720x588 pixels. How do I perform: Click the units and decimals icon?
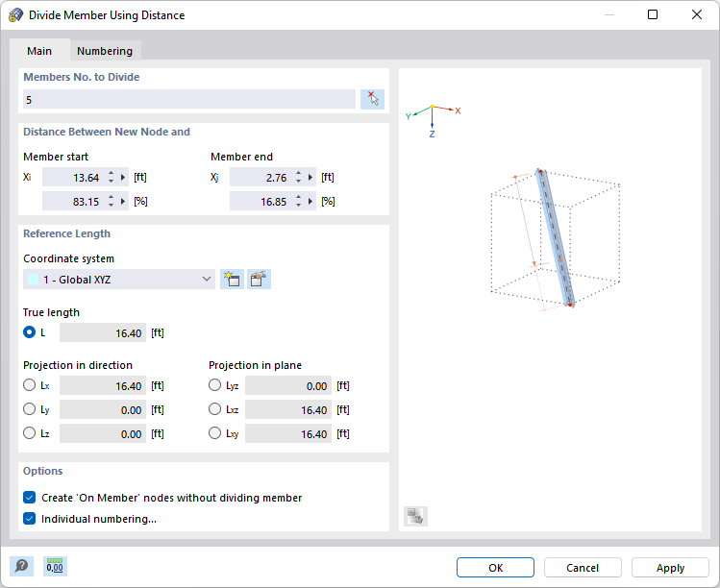pyautogui.click(x=55, y=567)
